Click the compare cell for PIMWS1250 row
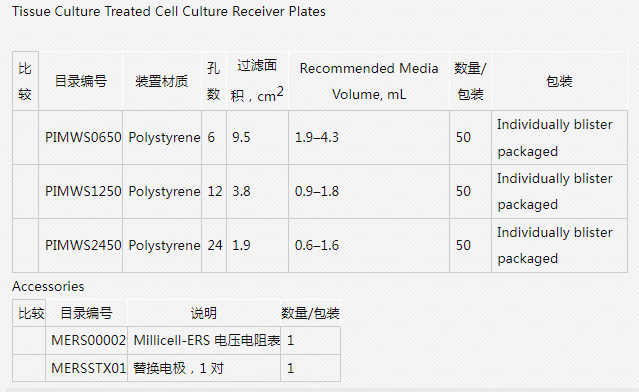 pos(26,191)
